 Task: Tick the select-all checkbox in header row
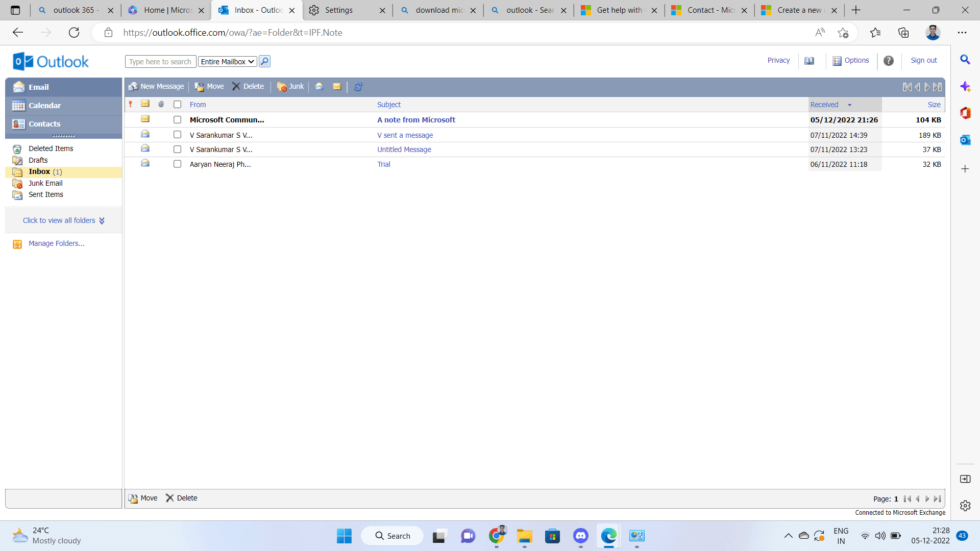coord(177,105)
